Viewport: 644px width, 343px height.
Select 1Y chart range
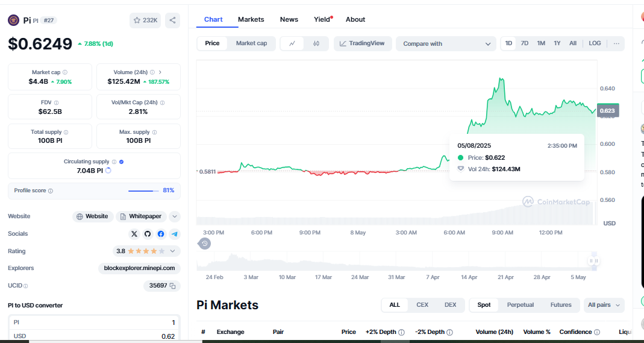coord(557,43)
